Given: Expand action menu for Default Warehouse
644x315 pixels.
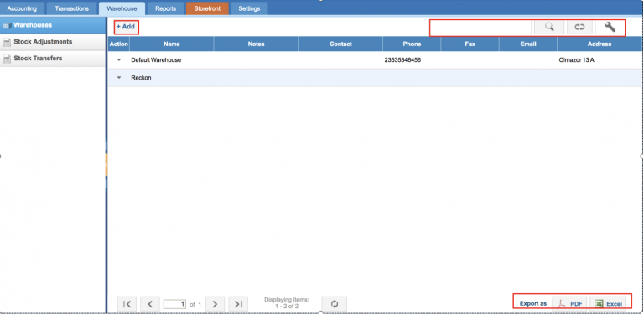Looking at the screenshot, I should tap(119, 59).
